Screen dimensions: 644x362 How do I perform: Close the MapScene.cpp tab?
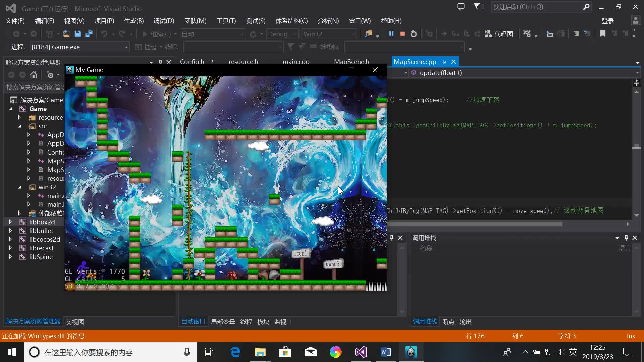click(x=453, y=62)
